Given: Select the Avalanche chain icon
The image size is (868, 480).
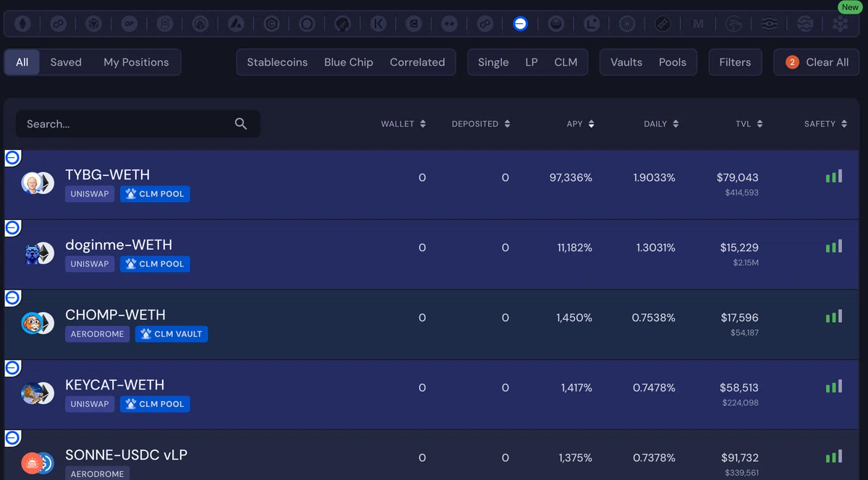Looking at the screenshot, I should click(236, 24).
